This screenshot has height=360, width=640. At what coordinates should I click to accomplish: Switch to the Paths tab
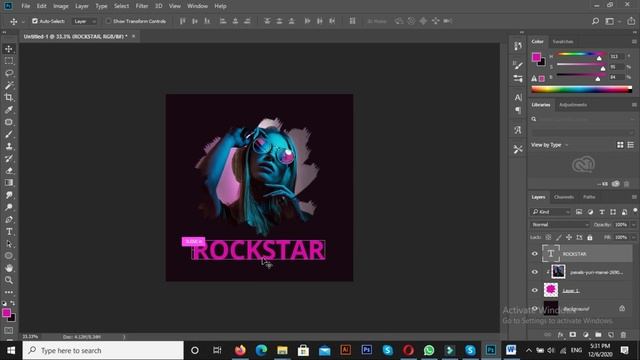pyautogui.click(x=589, y=197)
